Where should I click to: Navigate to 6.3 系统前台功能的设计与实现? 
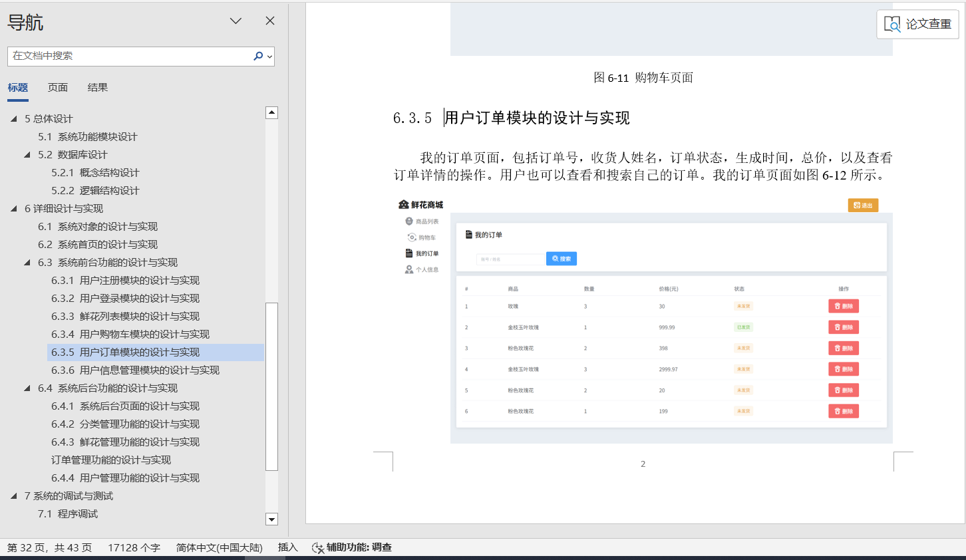coord(108,262)
